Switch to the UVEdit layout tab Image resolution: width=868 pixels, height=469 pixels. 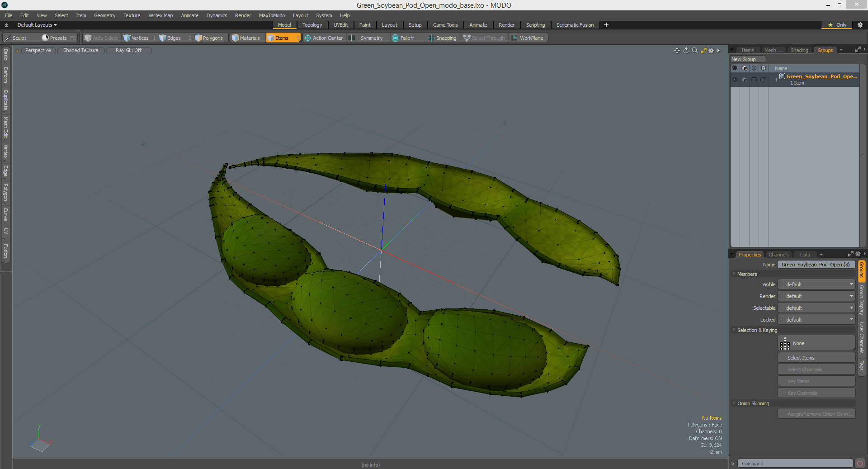coord(340,25)
